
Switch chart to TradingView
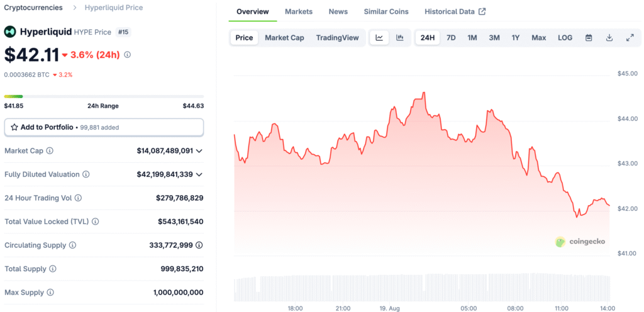337,38
